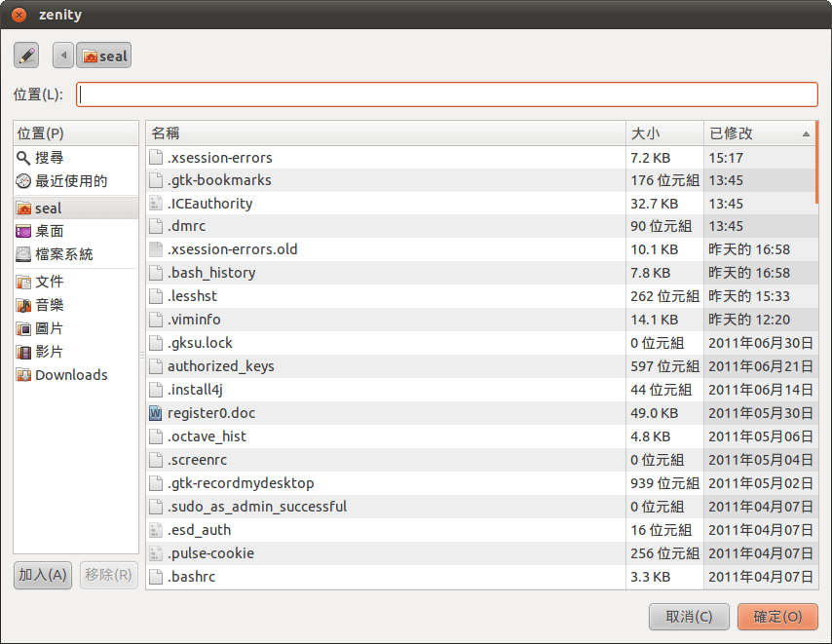Open Search (搜尋) in the places sidebar

click(49, 158)
